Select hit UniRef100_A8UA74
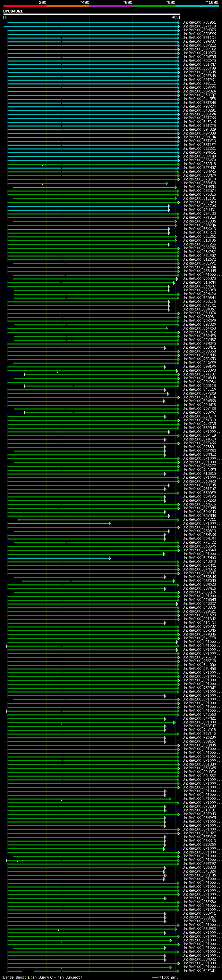 199,313
